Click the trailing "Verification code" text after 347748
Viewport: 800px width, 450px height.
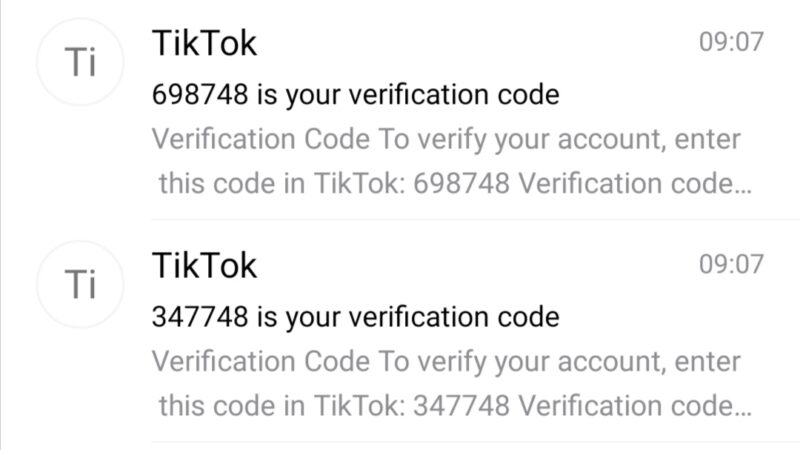[624, 406]
